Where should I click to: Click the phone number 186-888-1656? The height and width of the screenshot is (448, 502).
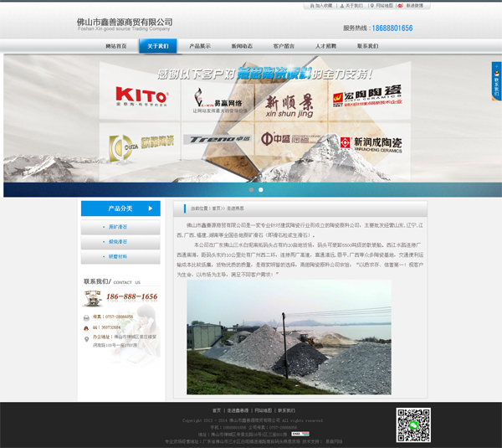(132, 296)
